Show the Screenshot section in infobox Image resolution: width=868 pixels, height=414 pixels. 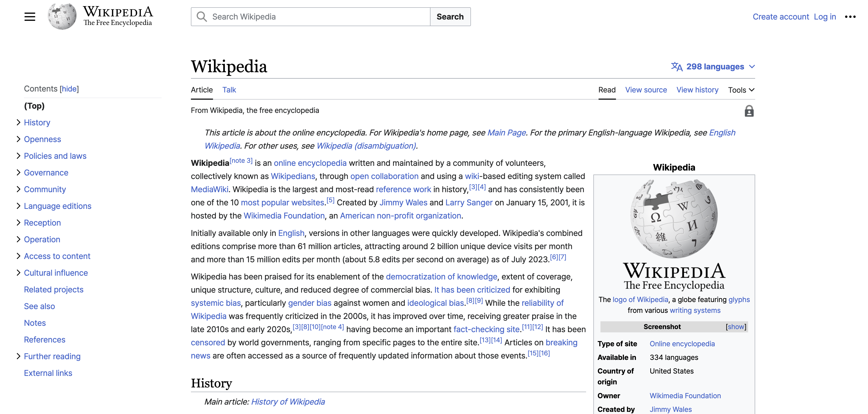pyautogui.click(x=736, y=327)
